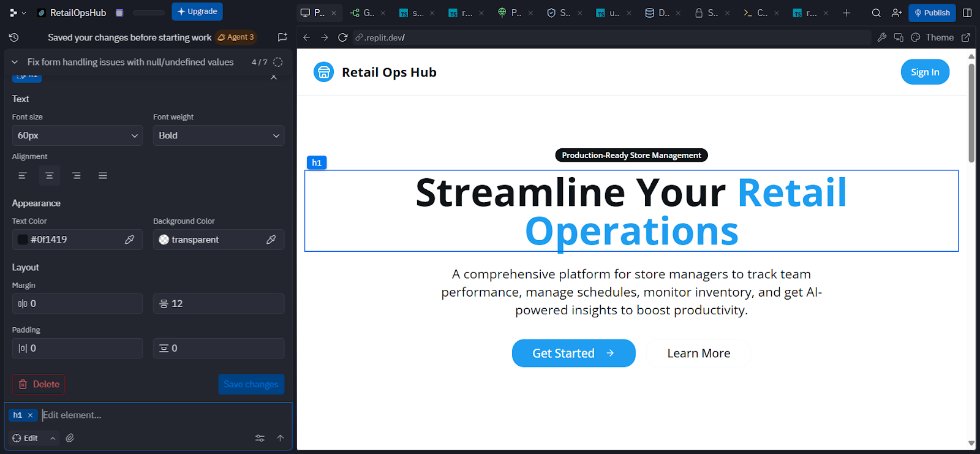Click the red Delete button

tap(39, 384)
